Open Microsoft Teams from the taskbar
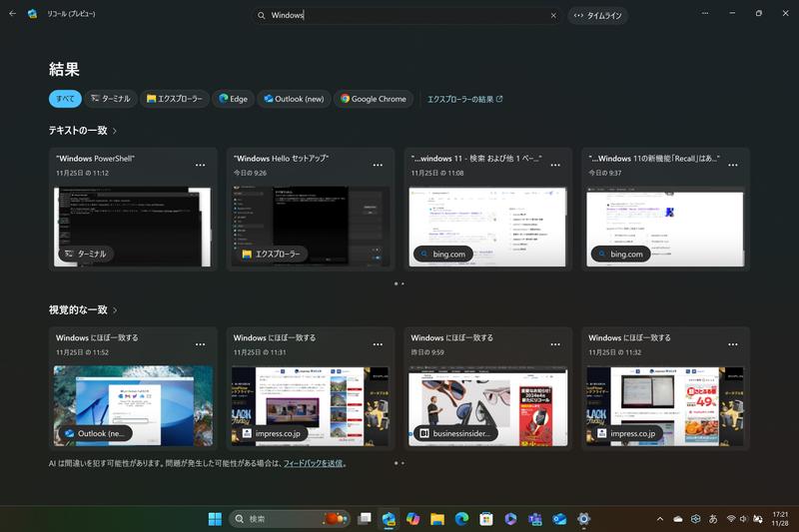799x532 pixels. coord(535,519)
